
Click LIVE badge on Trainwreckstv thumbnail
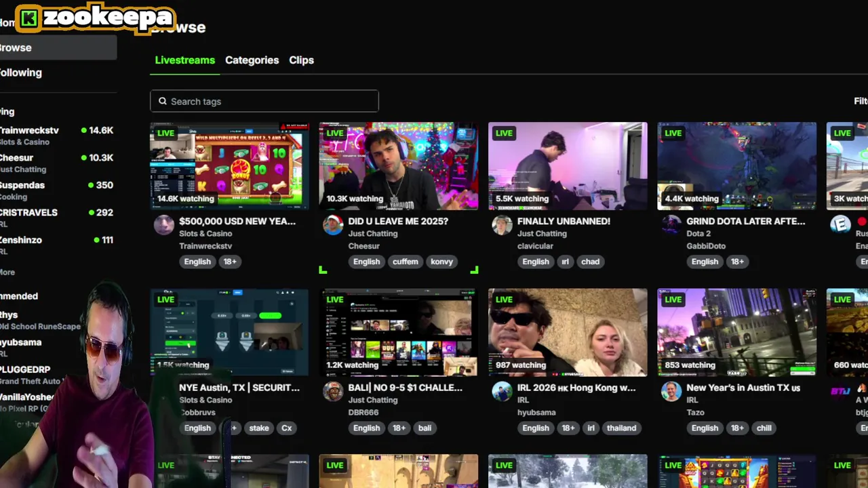(165, 133)
